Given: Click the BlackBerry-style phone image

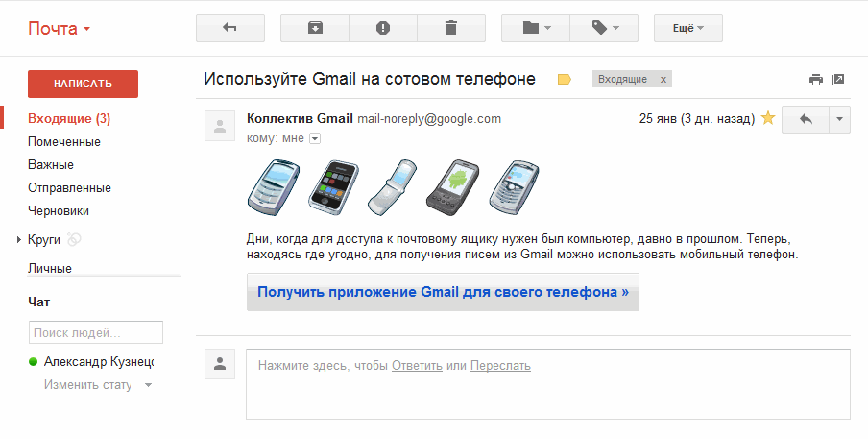Looking at the screenshot, I should pos(514,187).
